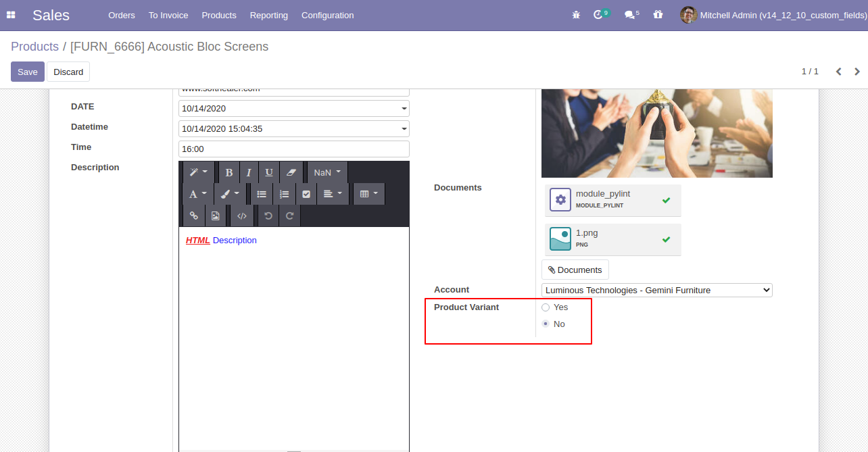Click the blue Description text in editor
Image resolution: width=868 pixels, height=452 pixels.
click(x=235, y=241)
